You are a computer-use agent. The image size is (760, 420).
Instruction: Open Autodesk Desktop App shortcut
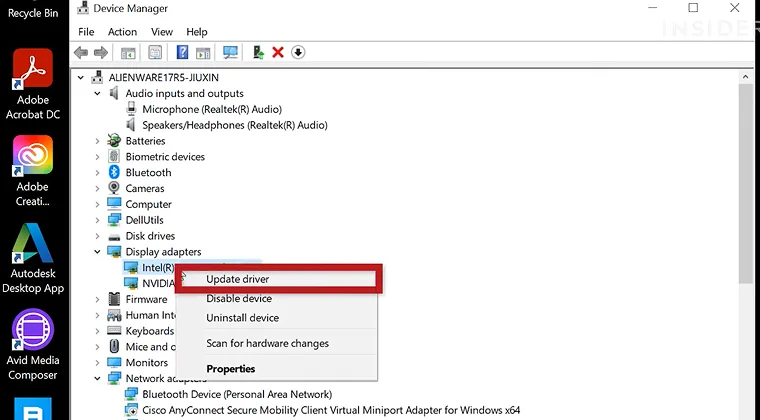pyautogui.click(x=33, y=258)
